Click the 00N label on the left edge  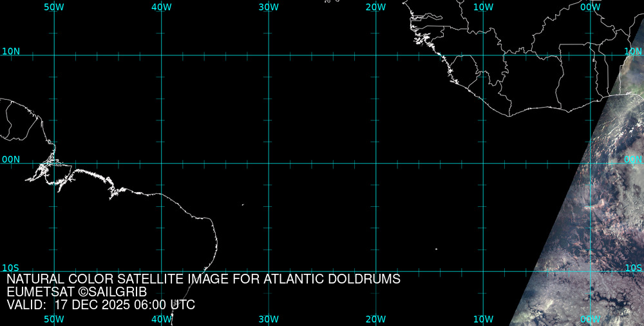coord(10,159)
